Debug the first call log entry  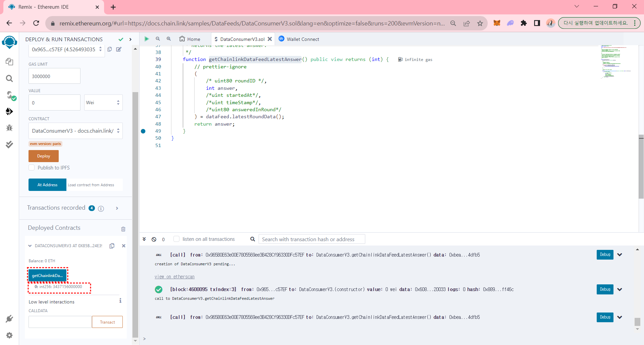click(605, 255)
